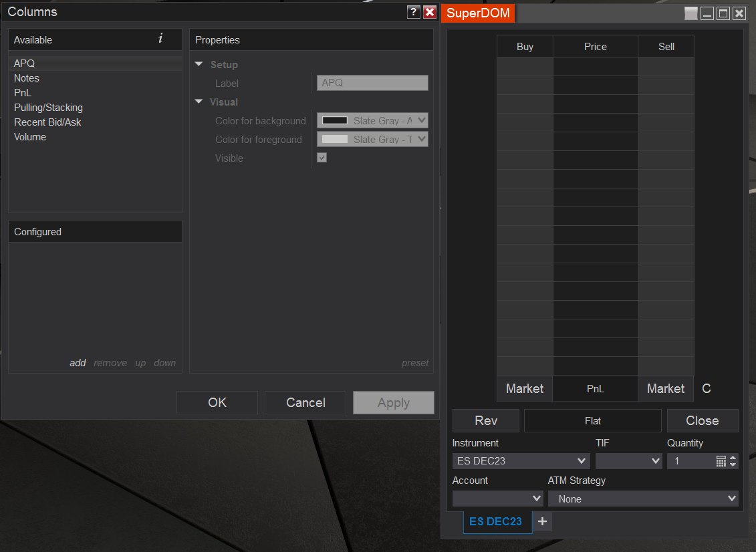Click the SuperDOM window link square
This screenshot has width=756, height=552.
[690, 13]
